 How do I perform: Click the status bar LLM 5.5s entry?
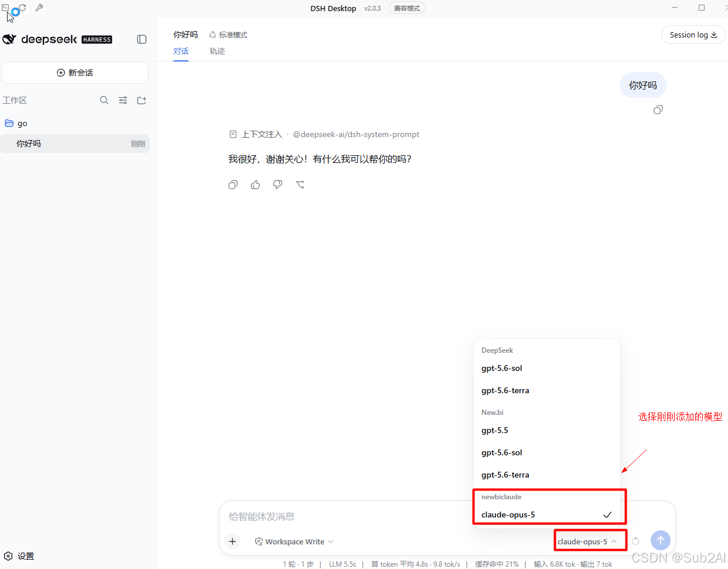[343, 564]
